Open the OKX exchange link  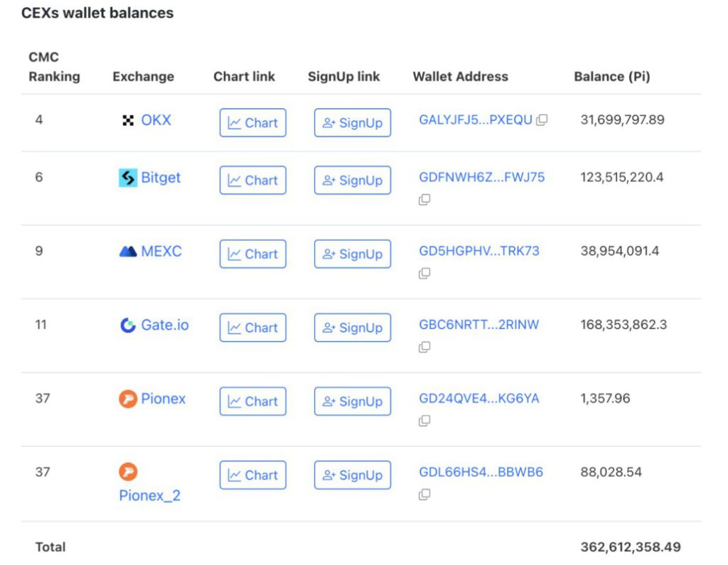pyautogui.click(x=156, y=120)
